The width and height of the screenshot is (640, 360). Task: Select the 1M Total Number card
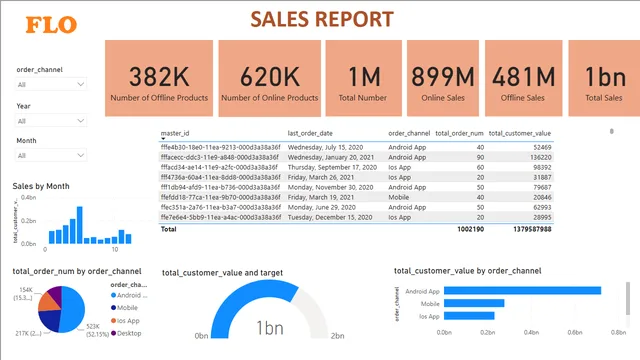[363, 78]
